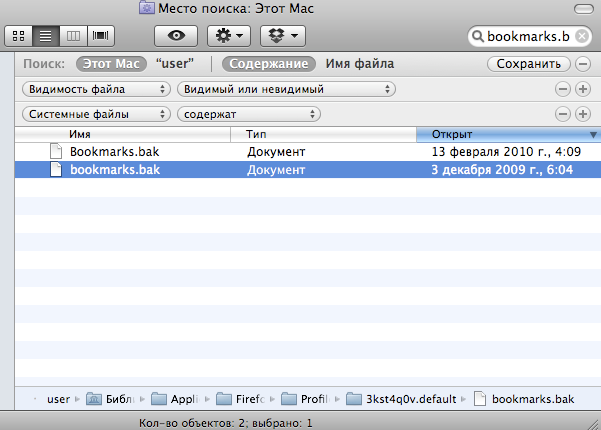The height and width of the screenshot is (430, 601).
Task: Open the Action gear menu
Action: tap(228, 35)
